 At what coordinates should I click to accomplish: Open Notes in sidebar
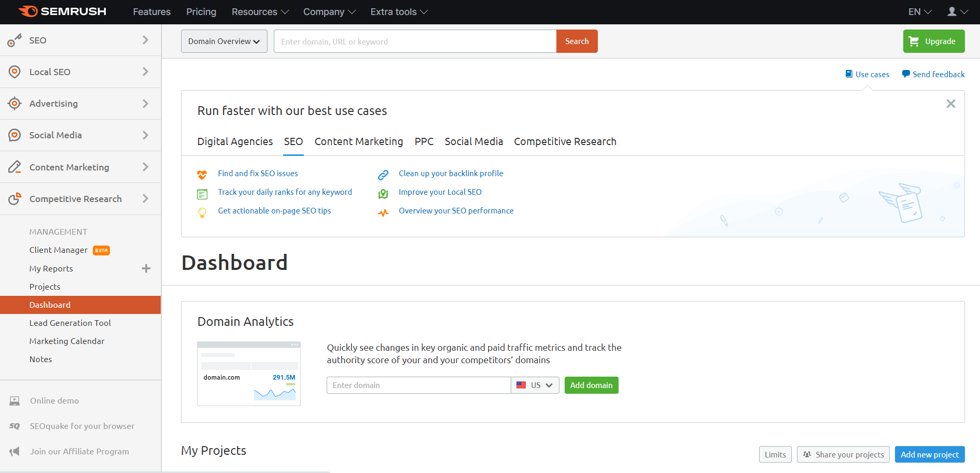pyautogui.click(x=40, y=359)
